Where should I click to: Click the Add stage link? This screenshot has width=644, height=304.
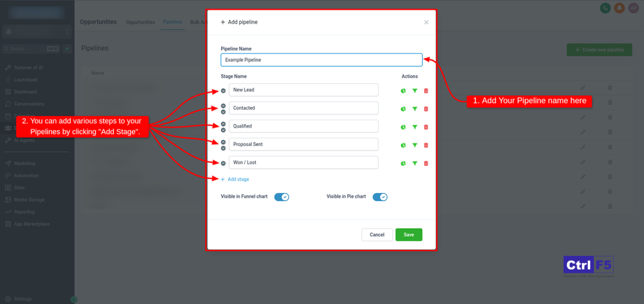[x=238, y=179]
